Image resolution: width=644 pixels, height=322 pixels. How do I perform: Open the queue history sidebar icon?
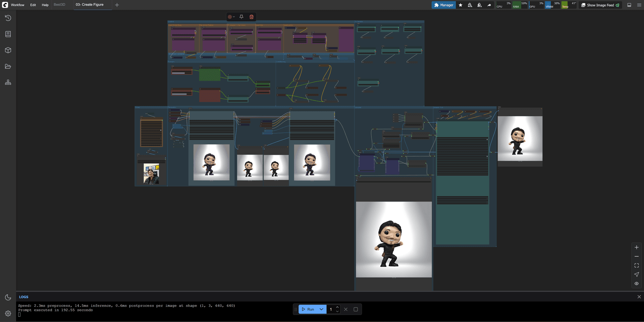[x=8, y=18]
